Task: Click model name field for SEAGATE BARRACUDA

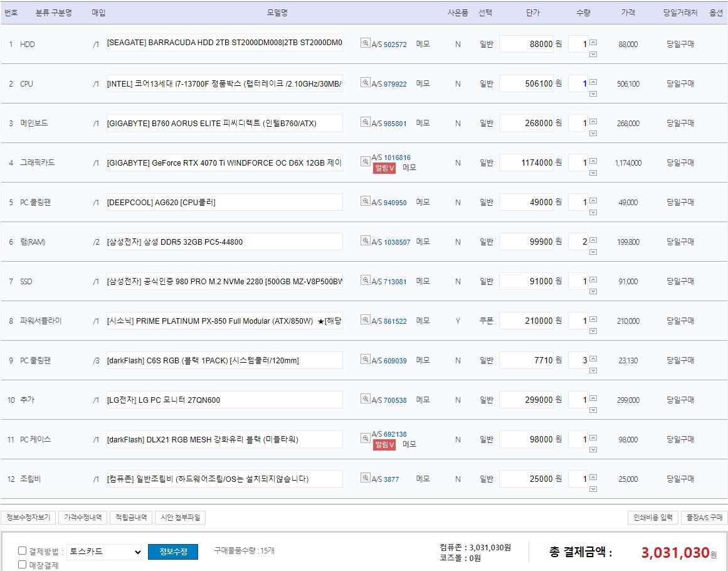Action: click(224, 43)
